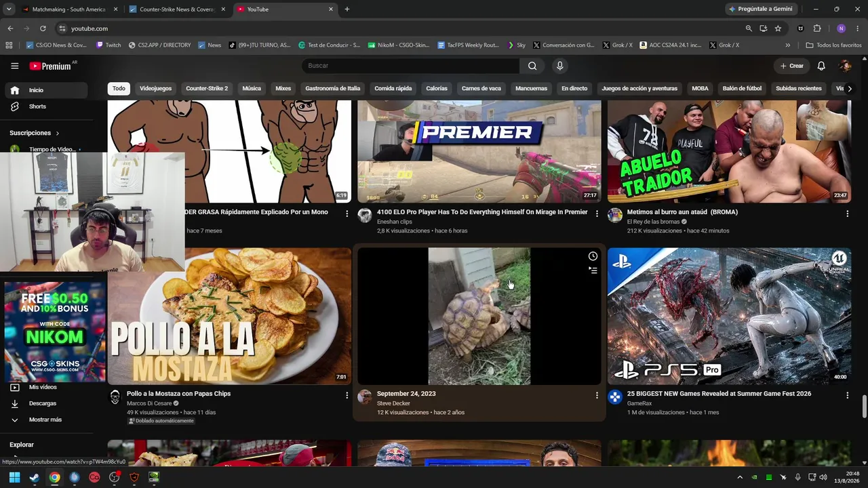Show hidden system tray icons
This screenshot has width=868, height=488.
(x=740, y=477)
